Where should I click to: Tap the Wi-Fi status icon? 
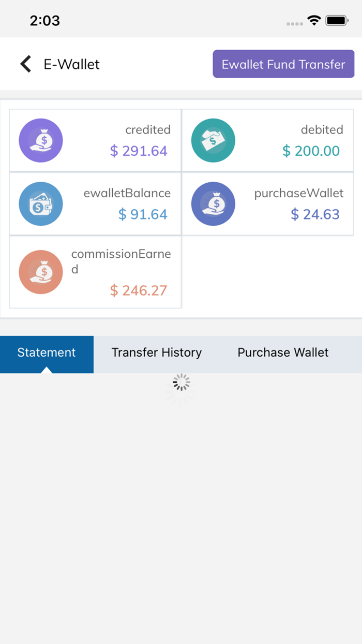[314, 21]
